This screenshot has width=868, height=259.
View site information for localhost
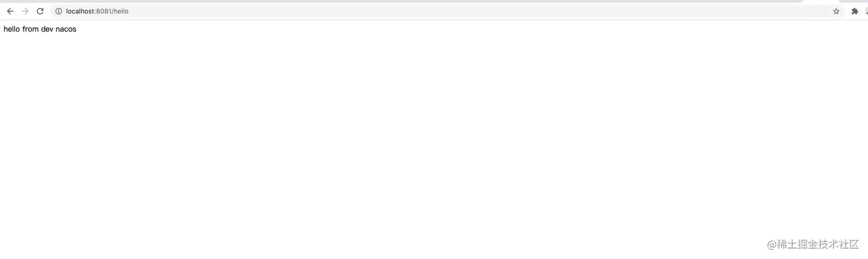point(59,11)
